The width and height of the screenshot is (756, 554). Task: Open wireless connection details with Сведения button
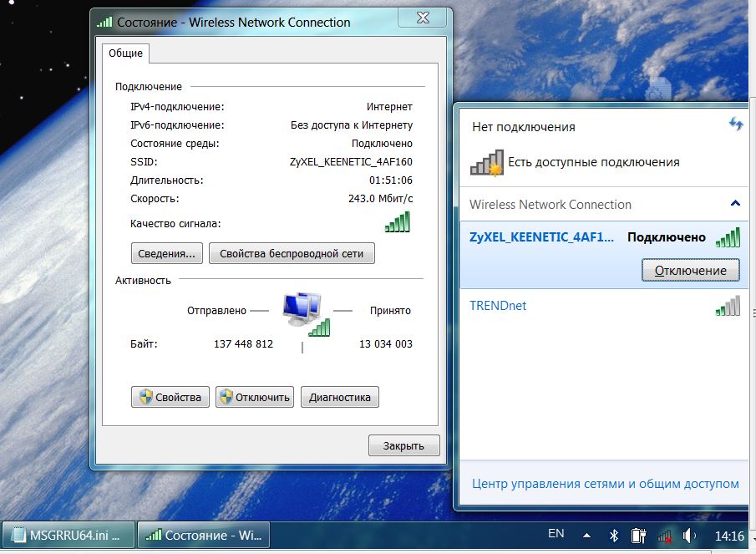[x=167, y=254]
